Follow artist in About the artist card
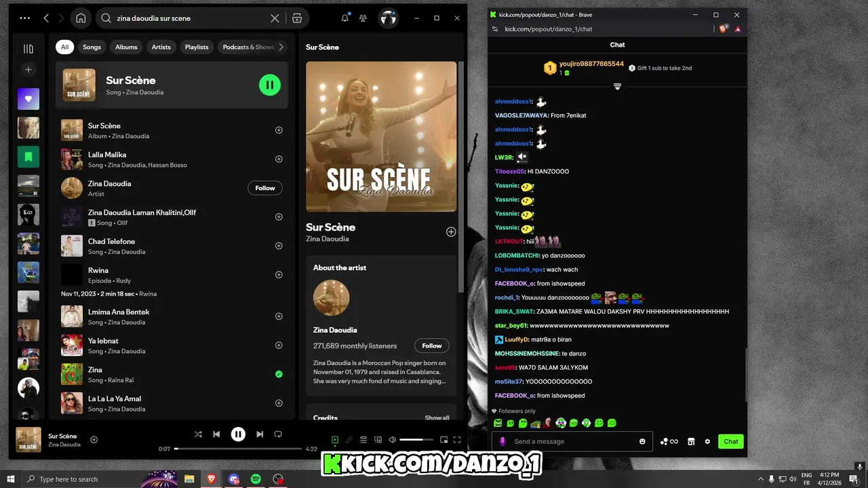Screen dimensions: 868x488 click(x=432, y=346)
